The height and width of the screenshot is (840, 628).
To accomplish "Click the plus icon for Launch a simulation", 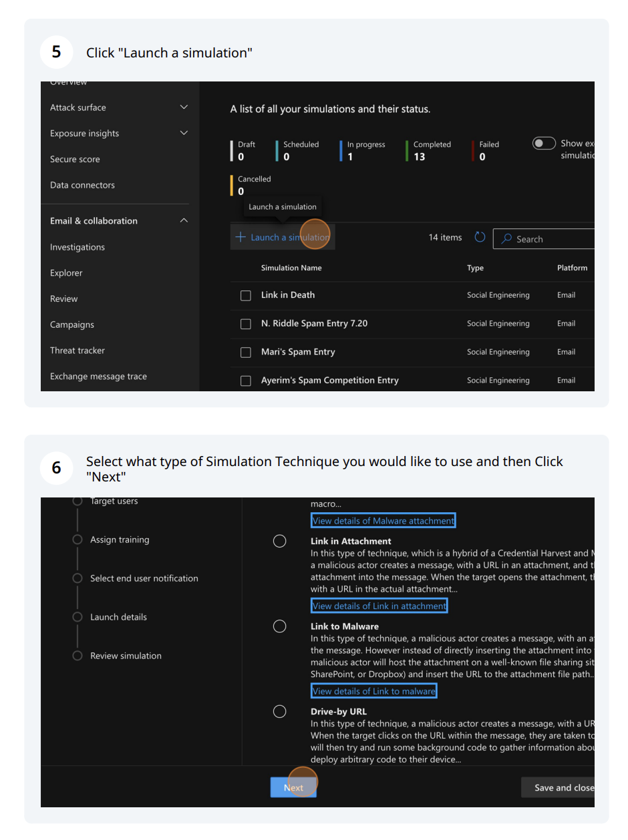I will (241, 237).
